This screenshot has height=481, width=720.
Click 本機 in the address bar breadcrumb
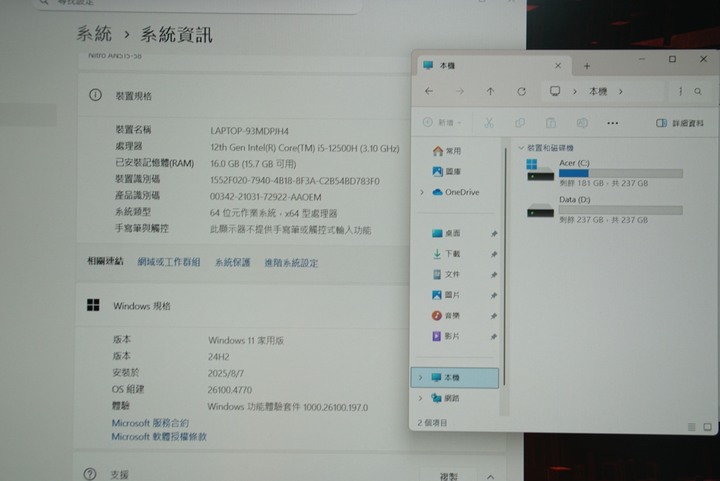tap(598, 92)
